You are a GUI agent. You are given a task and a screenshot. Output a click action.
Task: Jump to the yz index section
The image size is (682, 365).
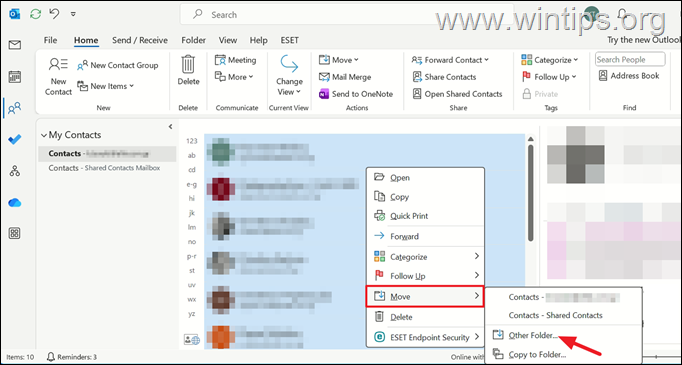click(x=191, y=314)
